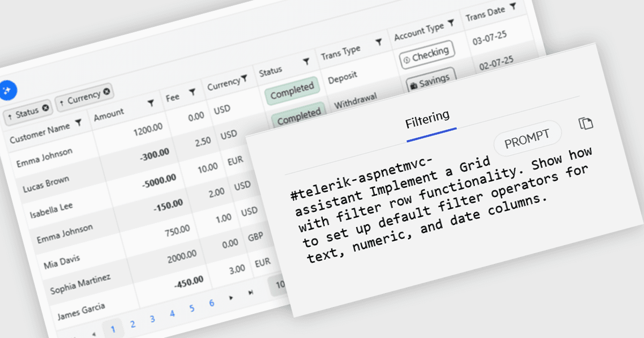Remove the Status grouping chip
This screenshot has width=644, height=338.
click(x=46, y=108)
